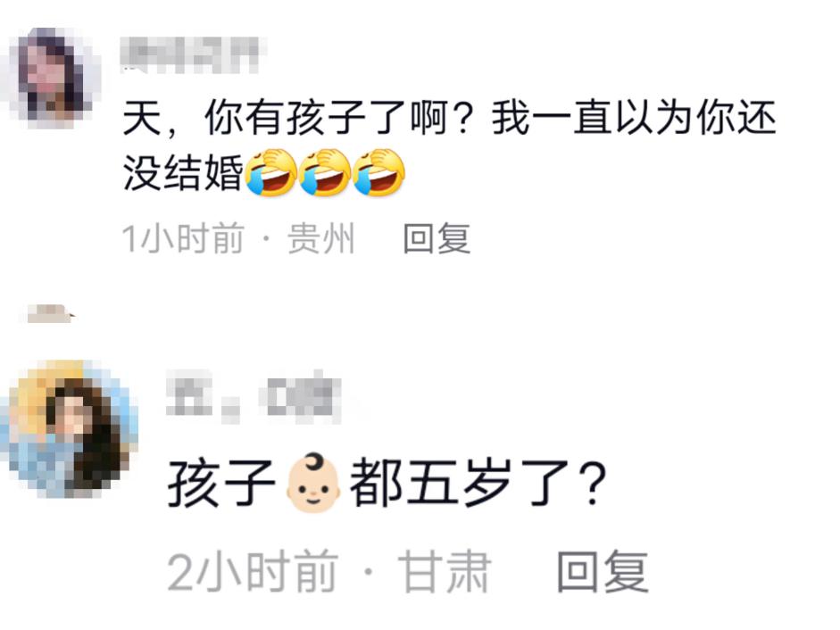The height and width of the screenshot is (630, 840).
Task: Reply to the comment from 贵州
Action: tap(437, 238)
